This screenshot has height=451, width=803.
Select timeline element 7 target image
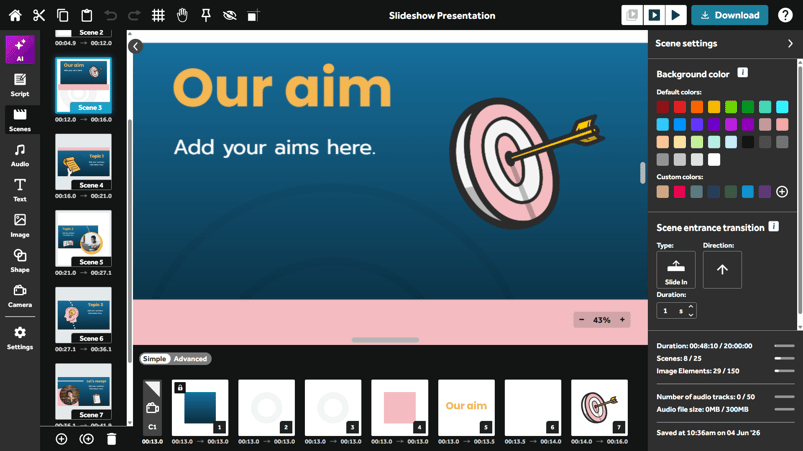pyautogui.click(x=599, y=408)
